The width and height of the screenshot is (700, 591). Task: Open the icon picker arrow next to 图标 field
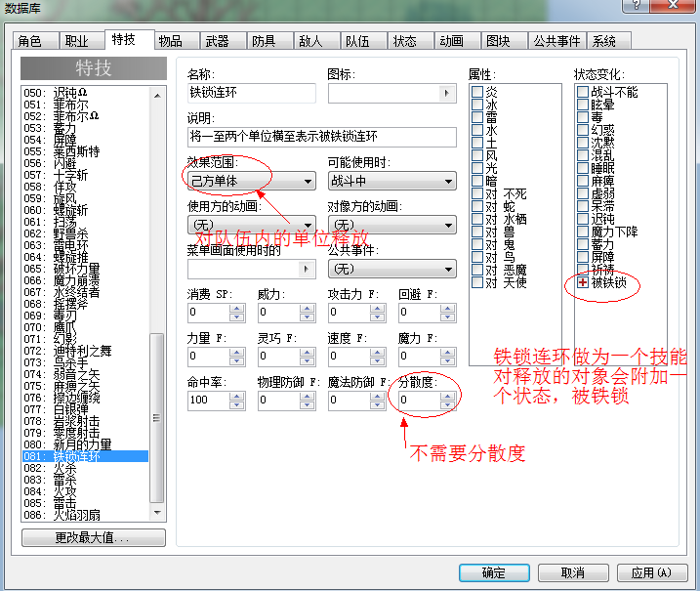click(x=447, y=94)
